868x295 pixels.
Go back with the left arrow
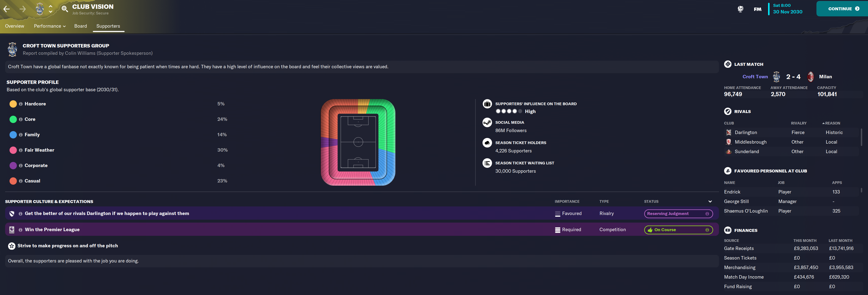tap(6, 9)
